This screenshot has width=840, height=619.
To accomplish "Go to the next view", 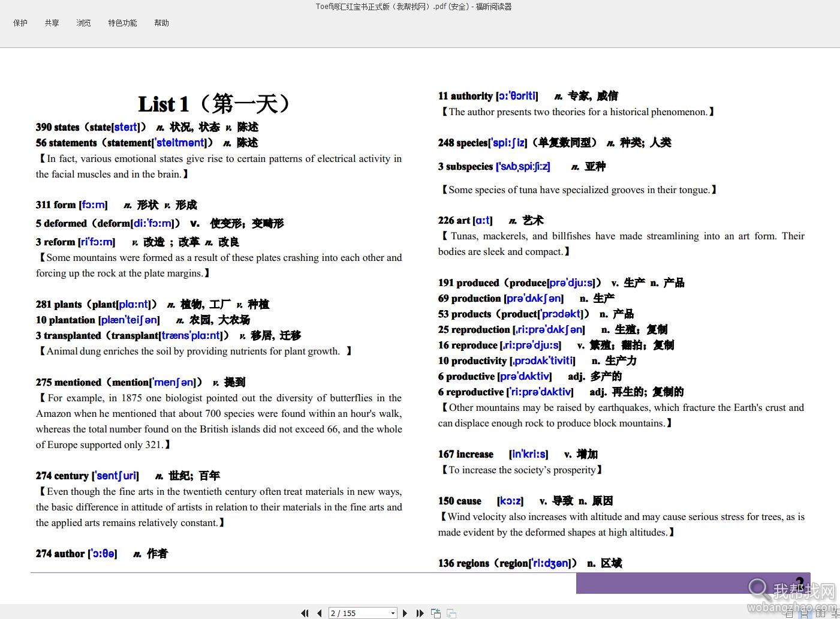I will click(451, 613).
